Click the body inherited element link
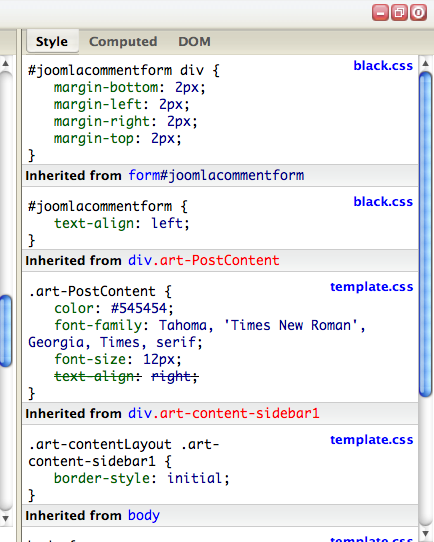The height and width of the screenshot is (542, 434). point(144,515)
